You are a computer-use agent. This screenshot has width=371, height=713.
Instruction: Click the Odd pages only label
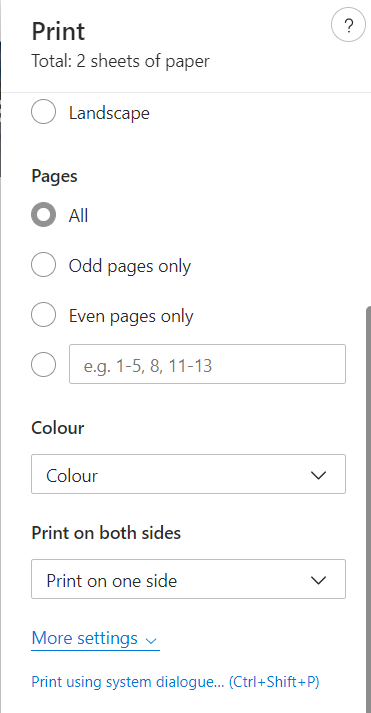click(130, 266)
